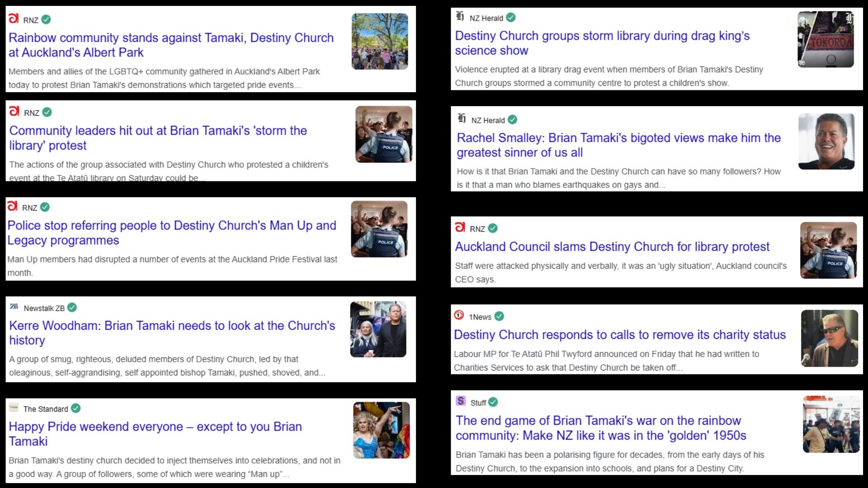Click RNZ logo on Rainbow community article
The image size is (868, 488).
tap(14, 19)
